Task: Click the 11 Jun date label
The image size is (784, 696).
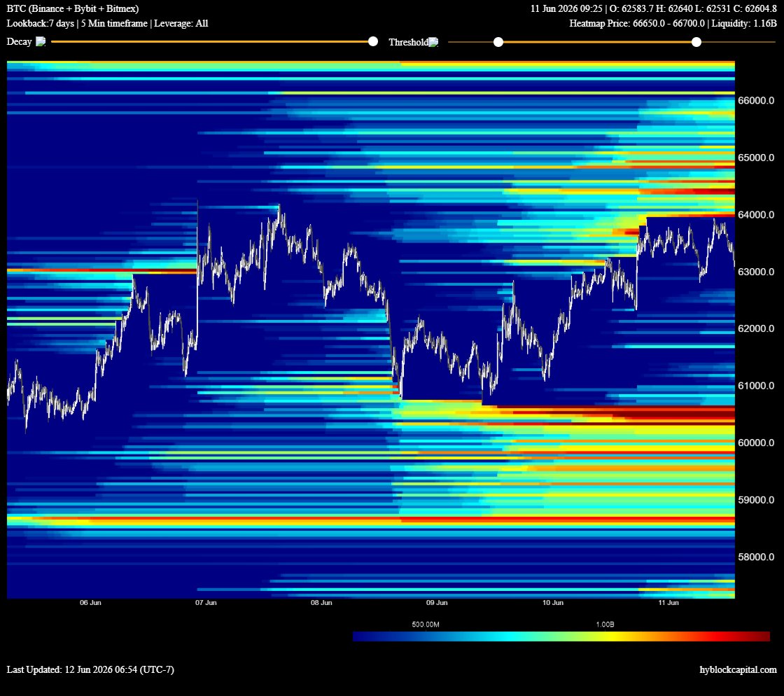Action: (x=668, y=602)
